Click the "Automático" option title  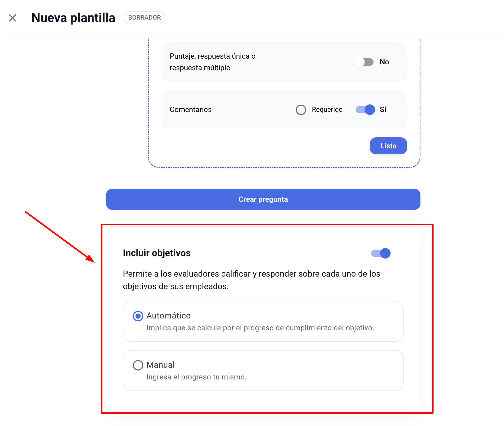coord(168,316)
